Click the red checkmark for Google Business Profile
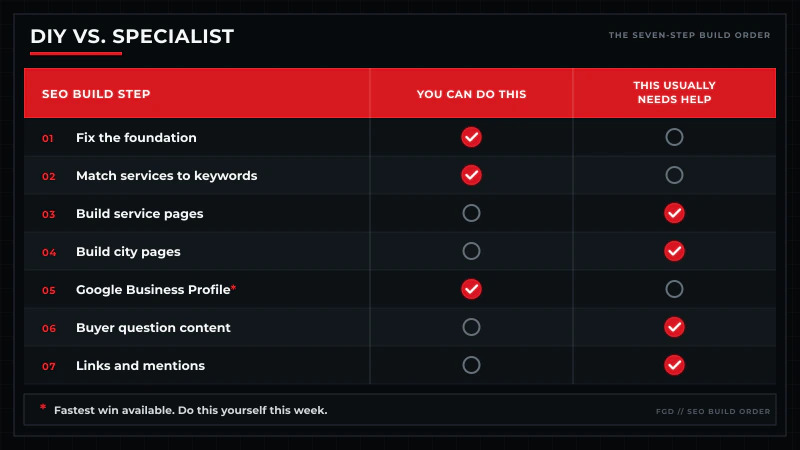The height and width of the screenshot is (450, 800). (471, 289)
